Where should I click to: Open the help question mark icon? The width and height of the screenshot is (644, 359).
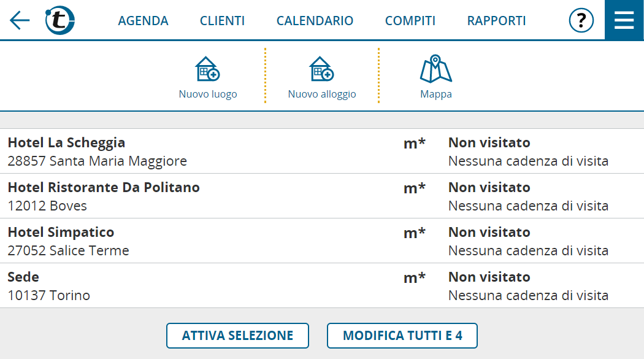pos(581,20)
